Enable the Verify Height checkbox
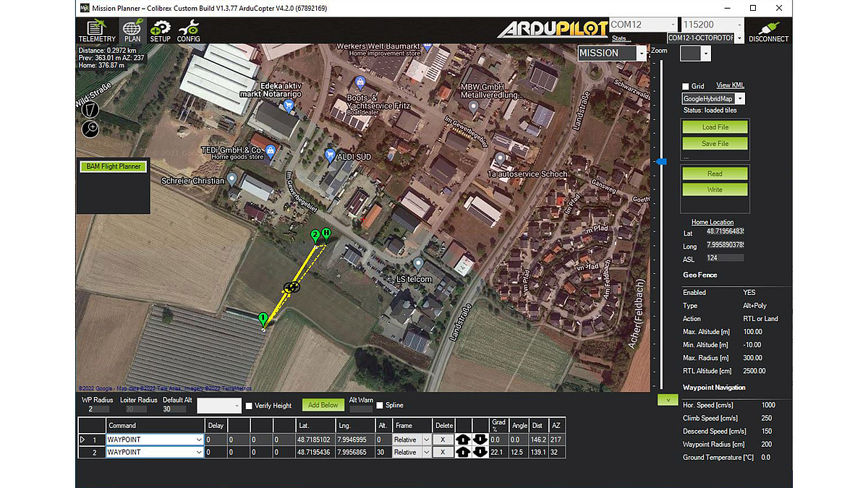Viewport: 868px width, 488px height. coord(250,406)
